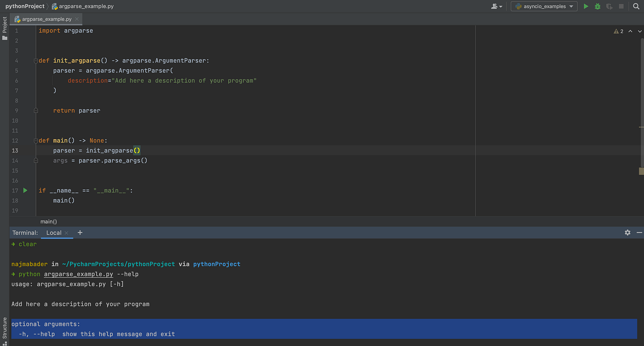
Task: Start debugging with the Debug icon
Action: pos(597,6)
